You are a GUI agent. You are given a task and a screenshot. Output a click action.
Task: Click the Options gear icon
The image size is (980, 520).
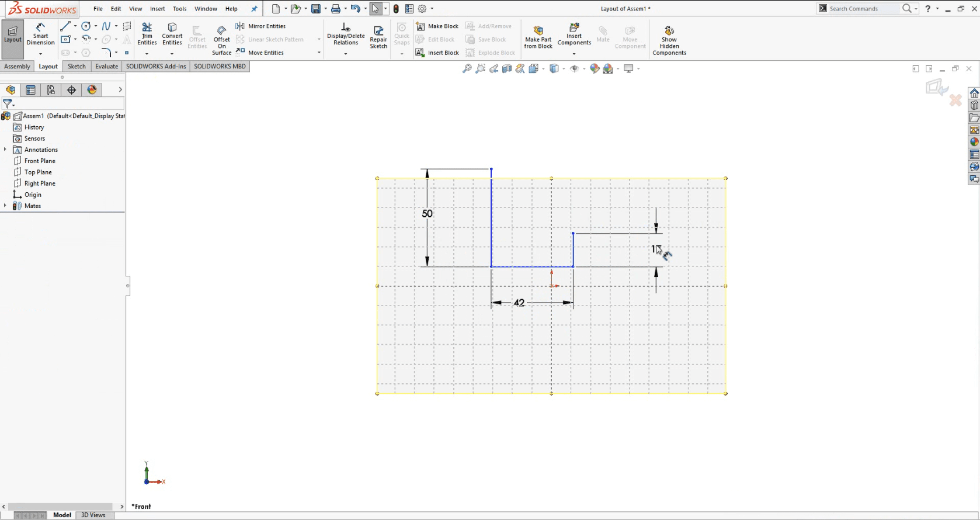coord(422,9)
